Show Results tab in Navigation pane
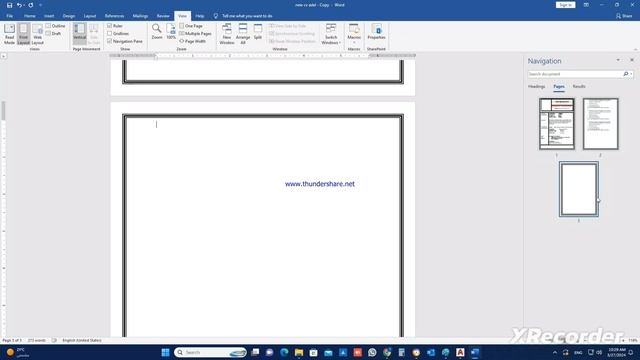Screen dimensions: 640x360 (579, 87)
